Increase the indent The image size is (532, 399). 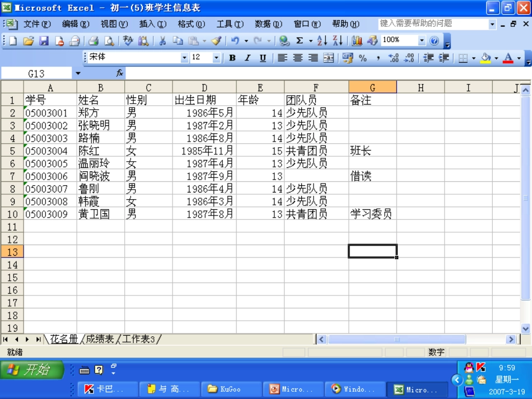444,58
